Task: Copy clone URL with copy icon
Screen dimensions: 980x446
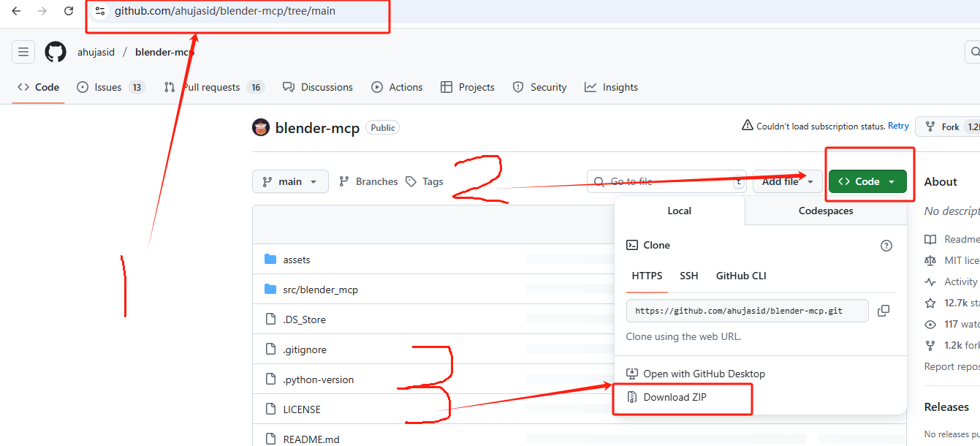Action: [x=883, y=311]
